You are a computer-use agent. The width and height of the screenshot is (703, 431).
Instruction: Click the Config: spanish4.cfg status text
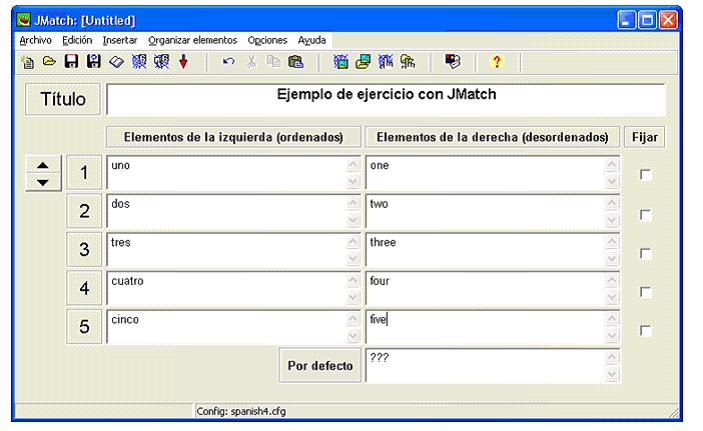point(241,411)
